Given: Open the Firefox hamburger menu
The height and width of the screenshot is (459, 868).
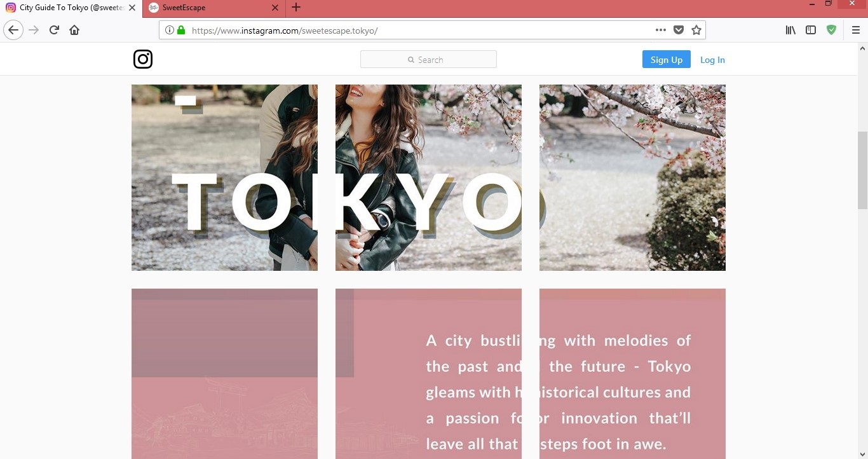Looking at the screenshot, I should 856,30.
